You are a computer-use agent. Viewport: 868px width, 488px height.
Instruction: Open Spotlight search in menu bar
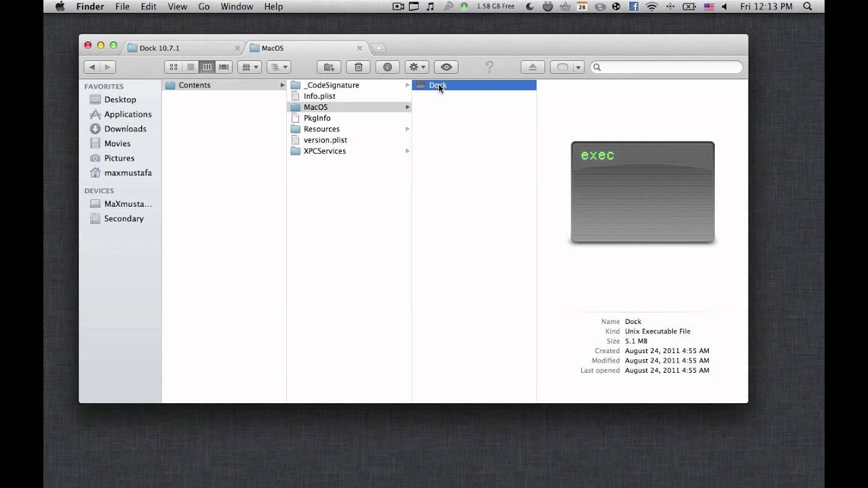click(807, 7)
